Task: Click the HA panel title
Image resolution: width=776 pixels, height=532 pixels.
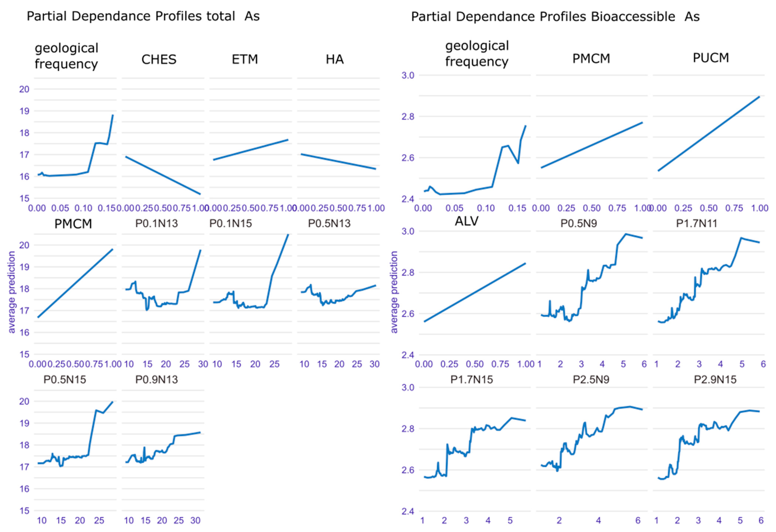Action: coord(335,59)
